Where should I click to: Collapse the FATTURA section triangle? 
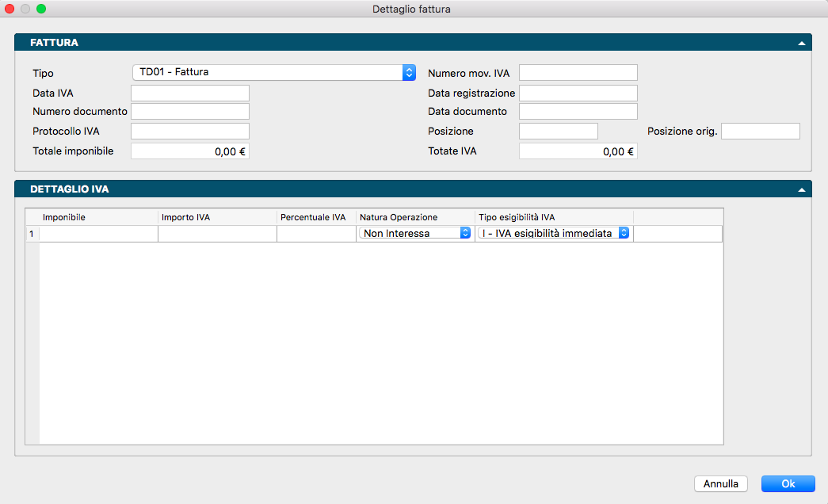801,43
